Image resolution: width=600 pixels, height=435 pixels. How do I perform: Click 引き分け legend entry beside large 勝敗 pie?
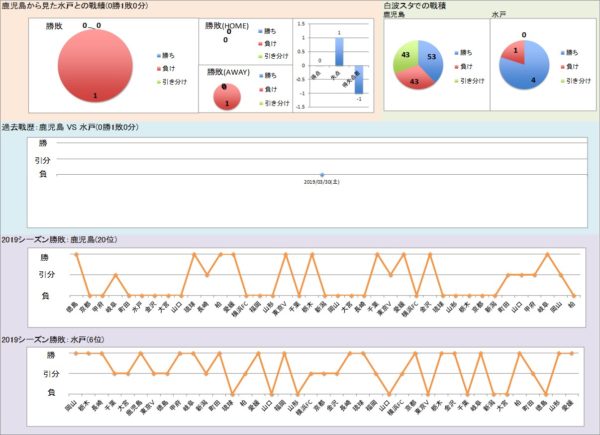tap(172, 82)
